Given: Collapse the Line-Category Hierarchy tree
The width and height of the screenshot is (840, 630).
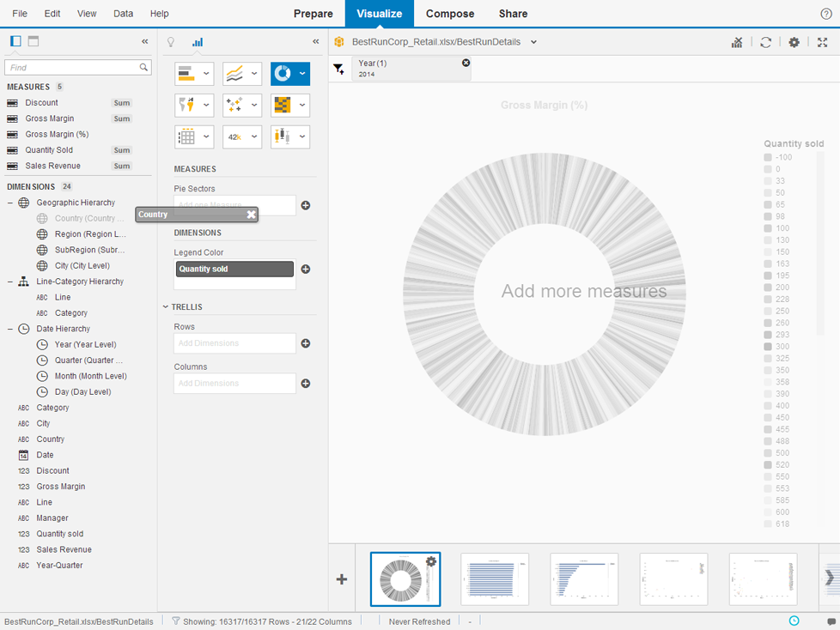Looking at the screenshot, I should tap(10, 282).
